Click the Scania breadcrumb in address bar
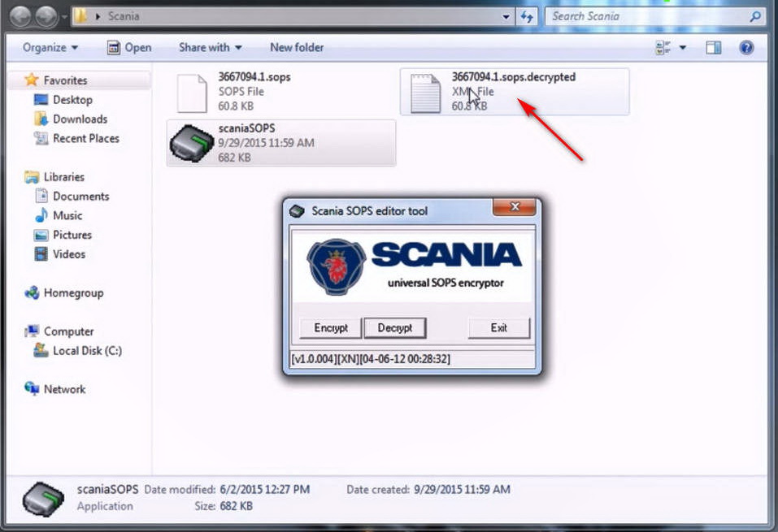778x532 pixels. (x=124, y=16)
